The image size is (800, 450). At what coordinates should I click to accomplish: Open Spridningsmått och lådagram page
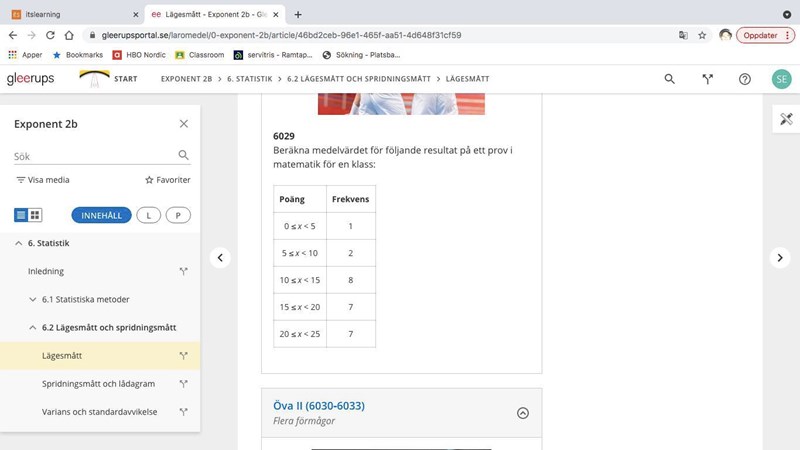99,383
